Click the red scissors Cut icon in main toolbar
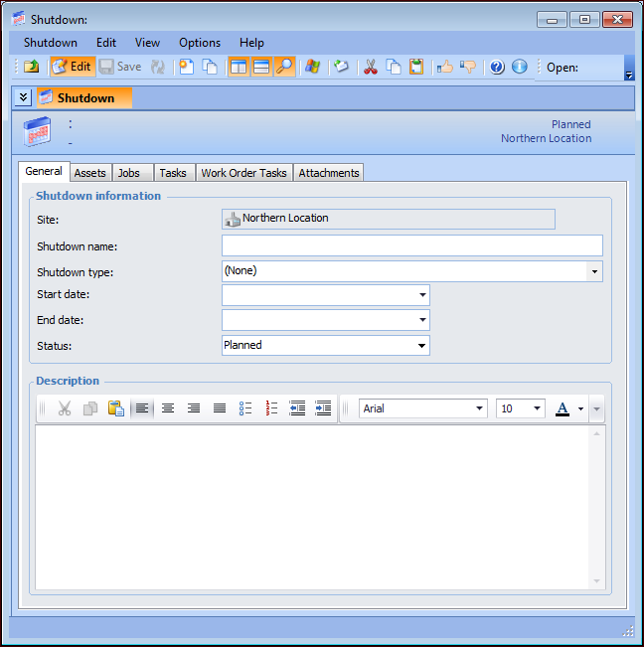644x647 pixels. tap(371, 67)
